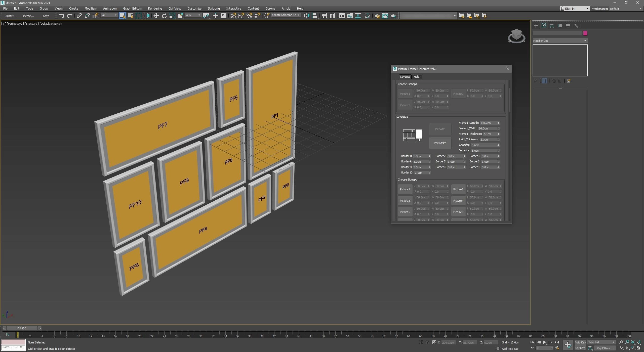This screenshot has height=352, width=644.
Task: Toggle the 2.5D Snaps button
Action: (233, 16)
